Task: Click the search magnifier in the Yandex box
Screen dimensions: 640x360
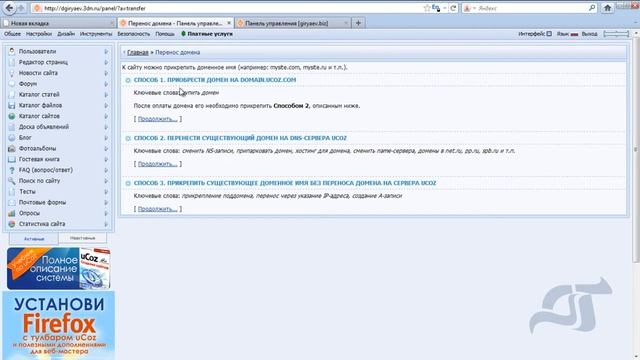Action: 592,8
